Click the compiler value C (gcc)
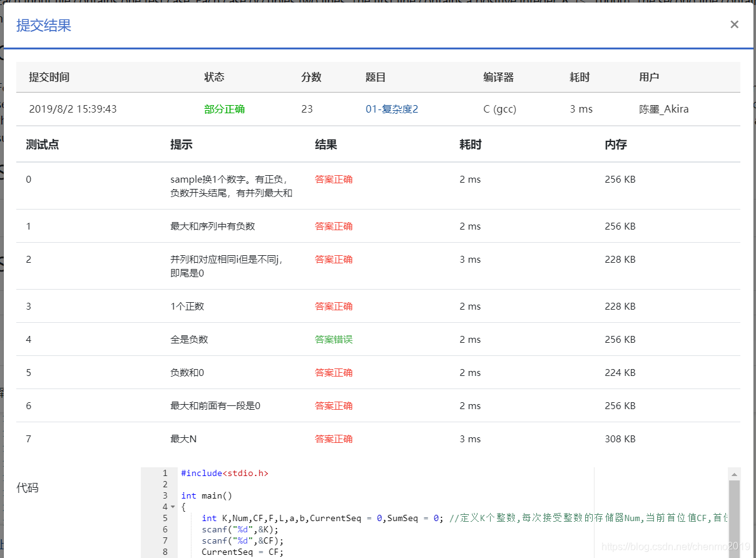Image resolution: width=756 pixels, height=558 pixels. pyautogui.click(x=499, y=109)
